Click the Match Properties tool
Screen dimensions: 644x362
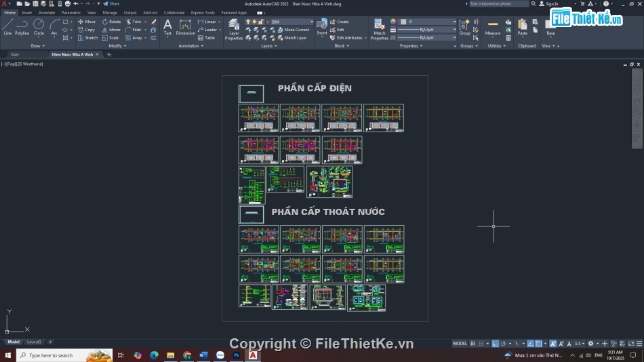point(380,28)
